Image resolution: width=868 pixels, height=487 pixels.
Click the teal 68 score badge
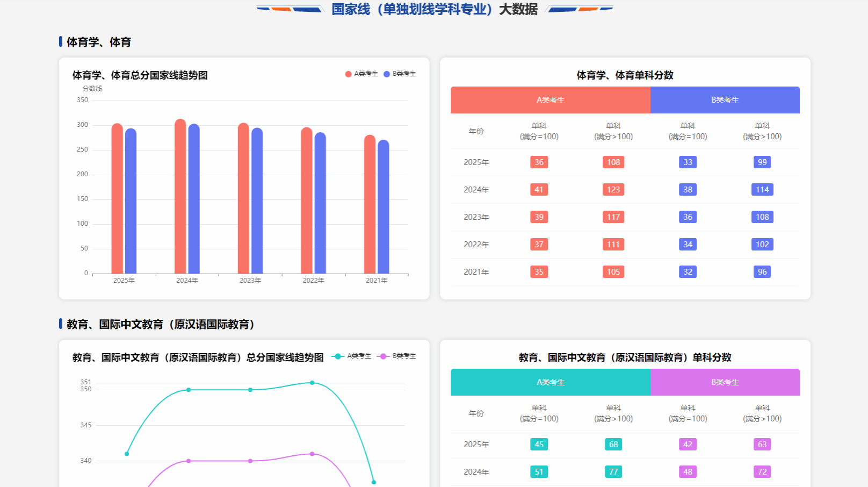pyautogui.click(x=613, y=445)
